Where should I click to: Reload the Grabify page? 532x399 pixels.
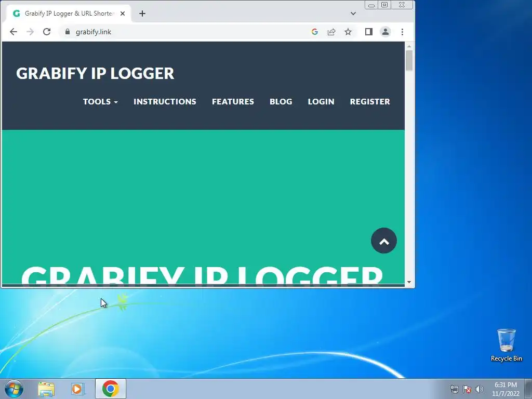point(47,32)
